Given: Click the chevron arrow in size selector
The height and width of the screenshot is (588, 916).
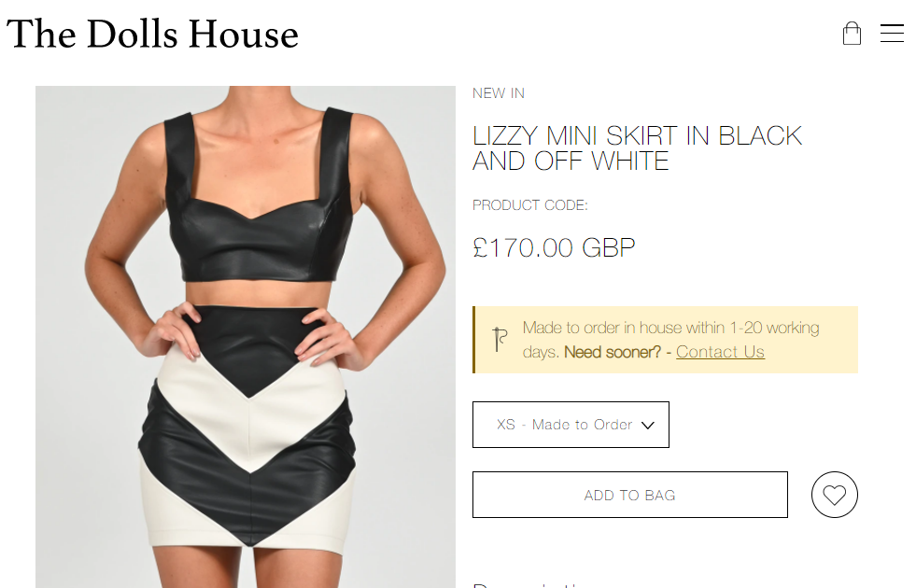Looking at the screenshot, I should [x=647, y=425].
